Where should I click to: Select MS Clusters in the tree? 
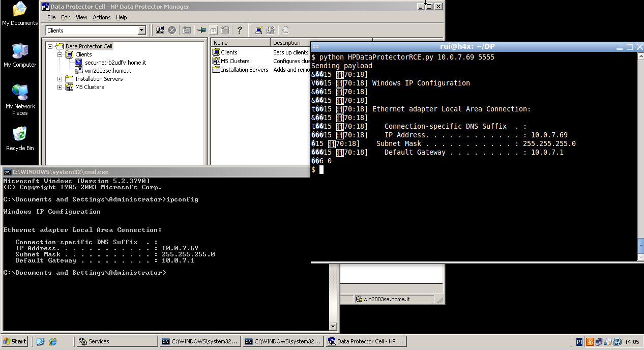[x=90, y=87]
